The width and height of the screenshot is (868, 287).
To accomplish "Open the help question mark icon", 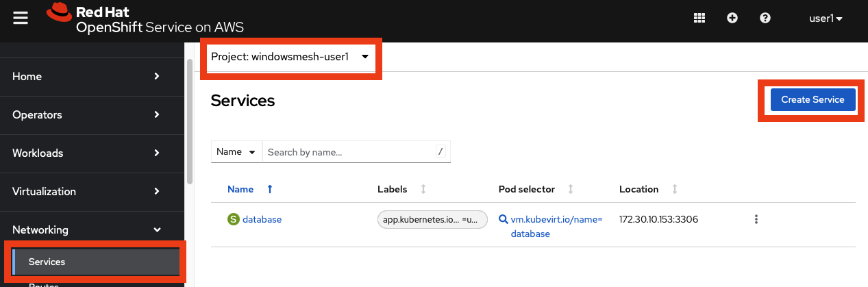I will 765,18.
